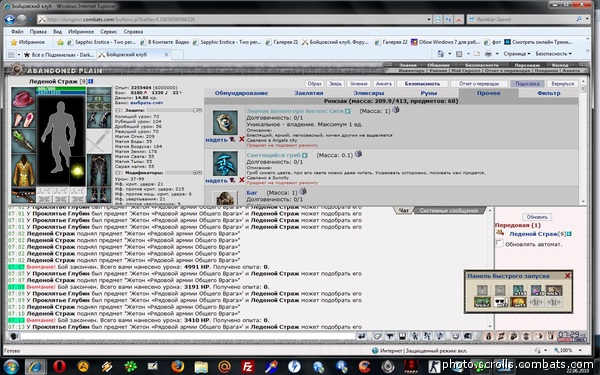
Task: Click the sunglasses icon in quick launch panel
Action: (500, 302)
